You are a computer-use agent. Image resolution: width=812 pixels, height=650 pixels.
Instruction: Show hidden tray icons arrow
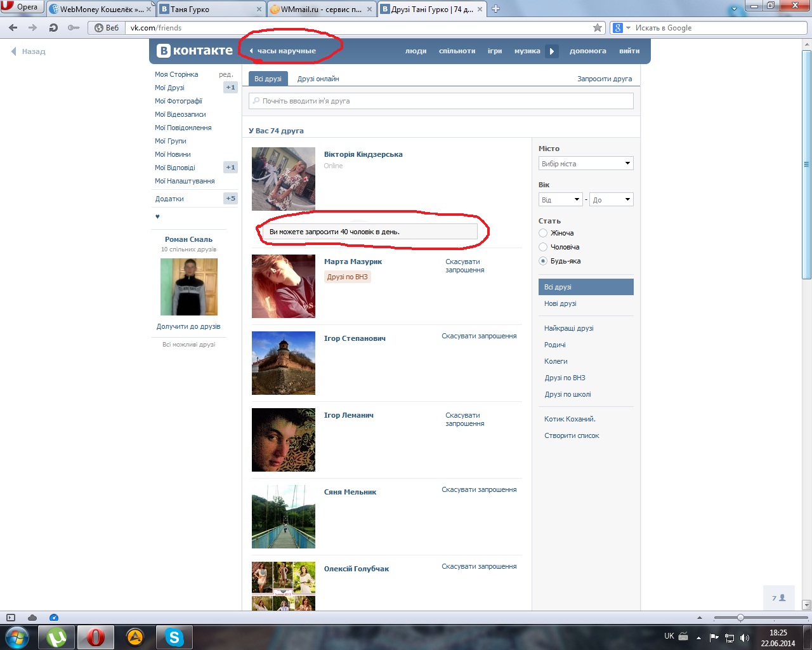[x=698, y=637]
